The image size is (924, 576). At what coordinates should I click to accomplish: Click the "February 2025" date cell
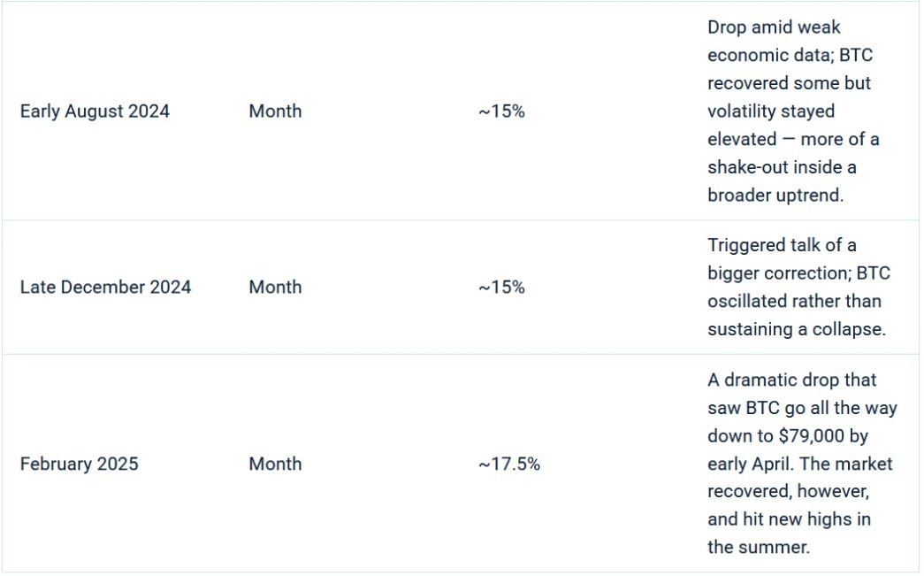(x=79, y=464)
